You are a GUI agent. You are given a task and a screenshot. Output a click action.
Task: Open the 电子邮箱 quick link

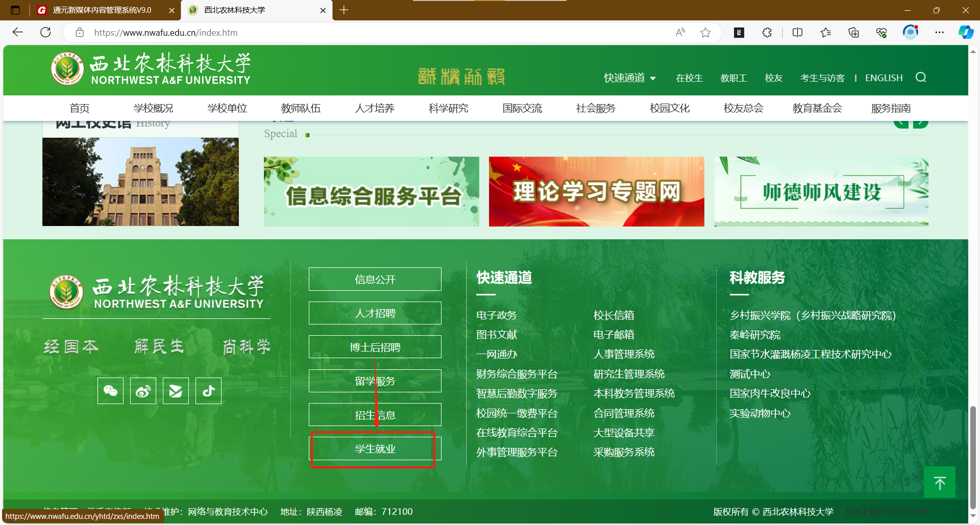[614, 335]
